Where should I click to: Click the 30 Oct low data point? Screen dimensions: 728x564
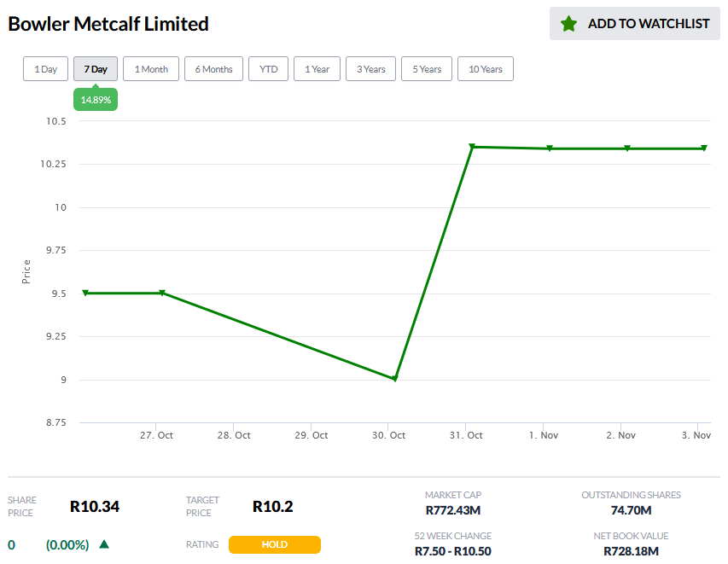pos(394,379)
